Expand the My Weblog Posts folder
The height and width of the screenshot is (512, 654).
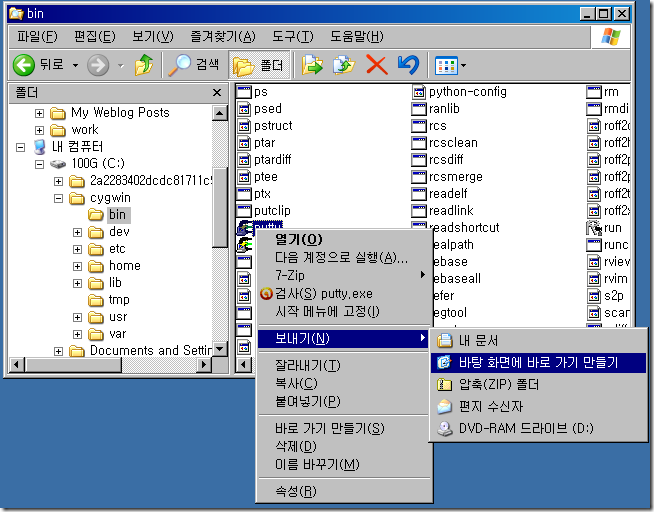click(x=39, y=113)
